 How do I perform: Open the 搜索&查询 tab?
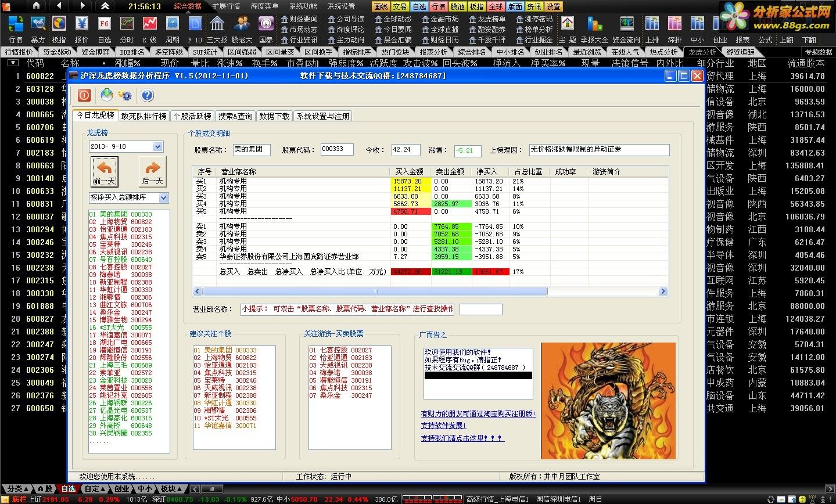point(235,116)
